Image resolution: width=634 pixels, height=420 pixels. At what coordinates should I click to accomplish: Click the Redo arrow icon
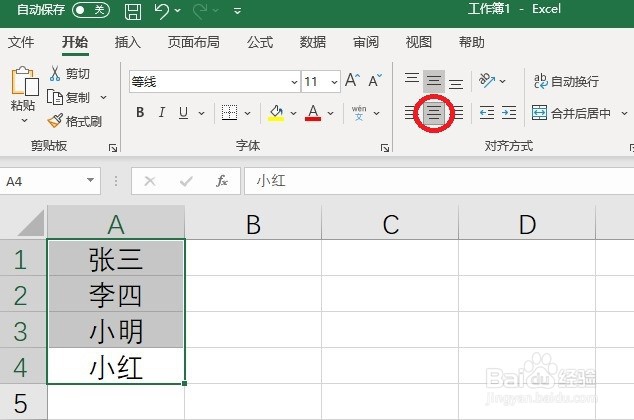pyautogui.click(x=200, y=11)
